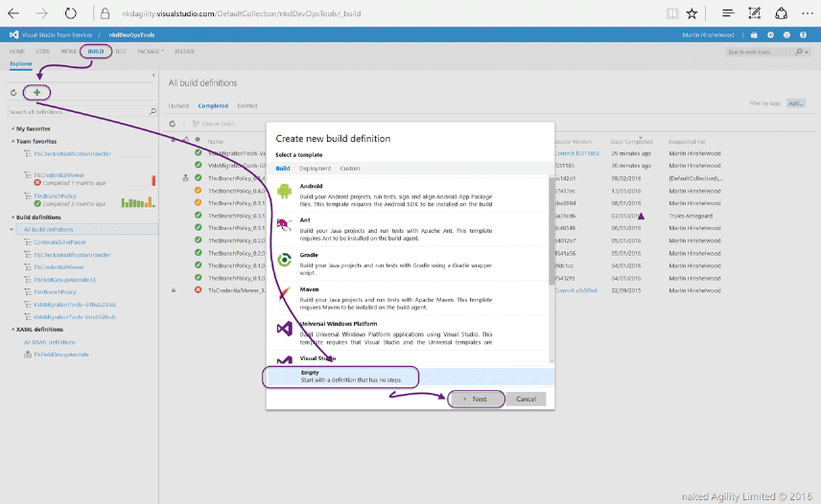Open the browser share icon

(x=781, y=13)
